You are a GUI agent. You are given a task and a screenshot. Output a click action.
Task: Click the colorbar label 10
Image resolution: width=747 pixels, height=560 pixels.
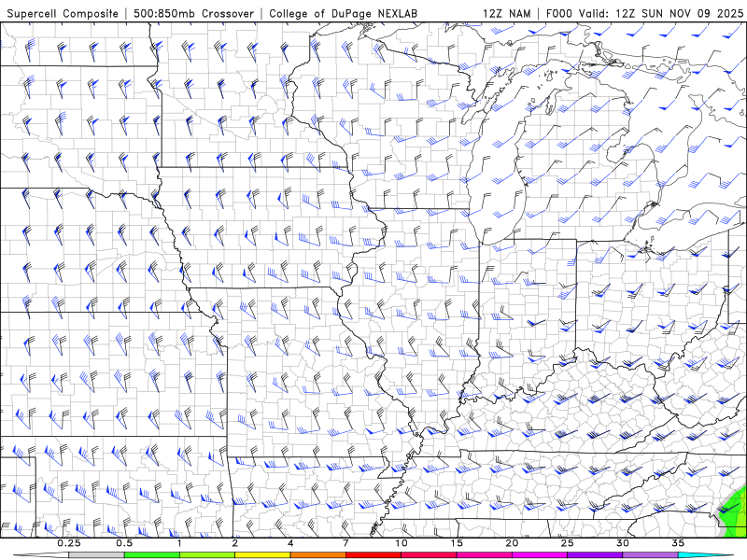click(x=402, y=543)
